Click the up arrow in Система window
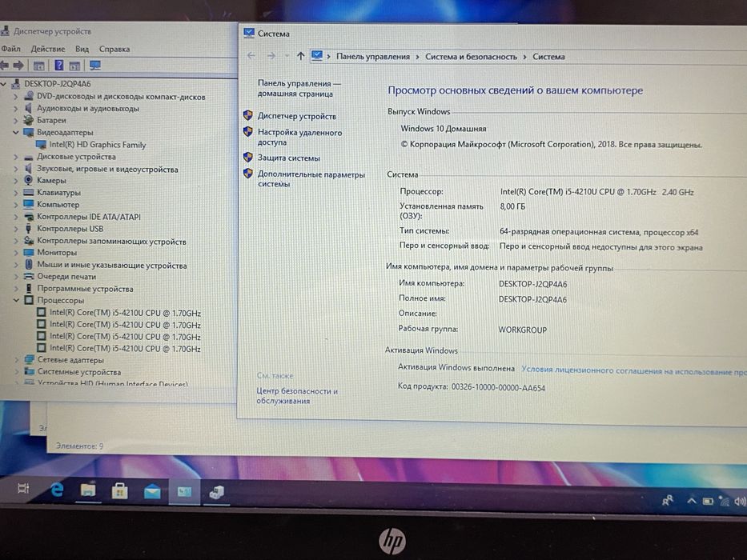 [x=300, y=56]
